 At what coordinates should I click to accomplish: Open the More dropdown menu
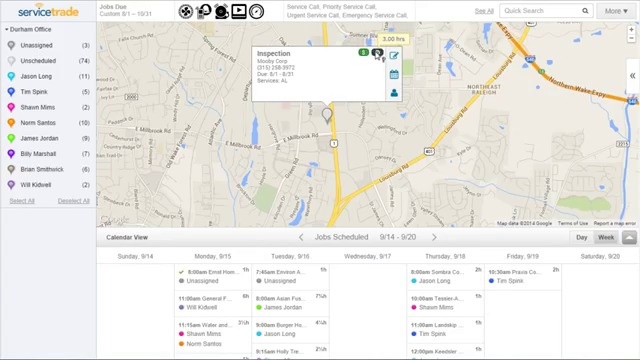click(616, 11)
